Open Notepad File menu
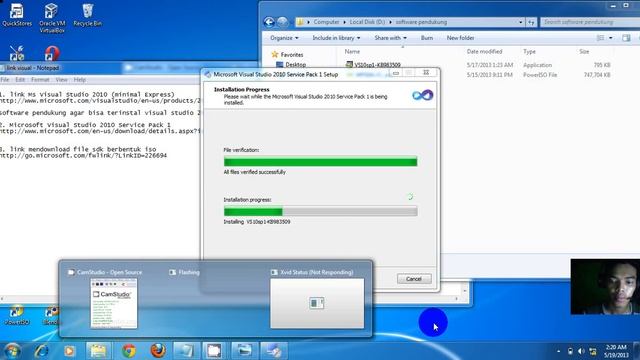The width and height of the screenshot is (640, 360). pyautogui.click(x=4, y=80)
